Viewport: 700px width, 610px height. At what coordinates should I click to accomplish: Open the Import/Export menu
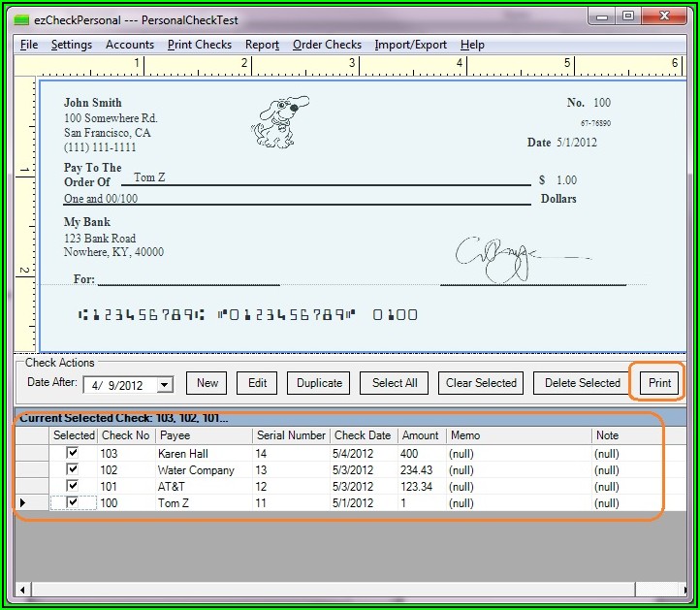tap(410, 45)
